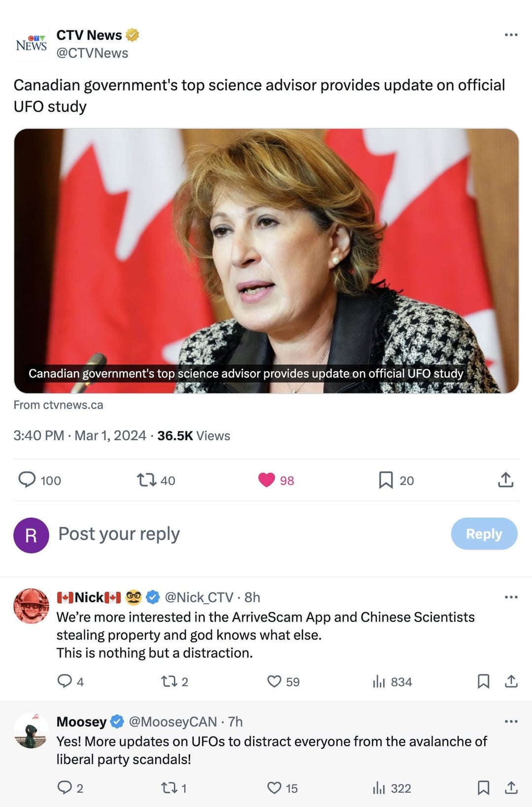The image size is (532, 807).
Task: Repost Nick's reply
Action: (x=169, y=681)
